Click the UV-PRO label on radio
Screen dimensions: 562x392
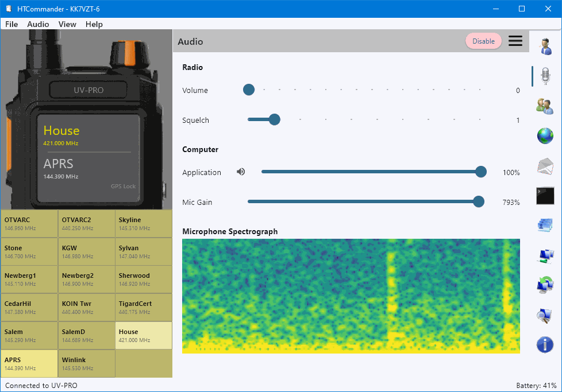[x=88, y=90]
